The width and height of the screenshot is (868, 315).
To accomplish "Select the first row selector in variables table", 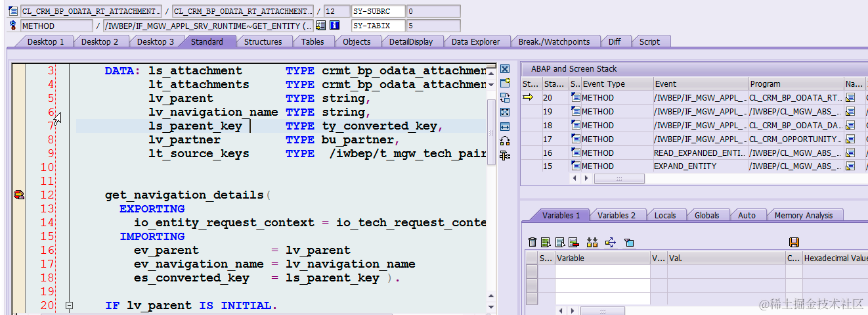I will point(531,272).
